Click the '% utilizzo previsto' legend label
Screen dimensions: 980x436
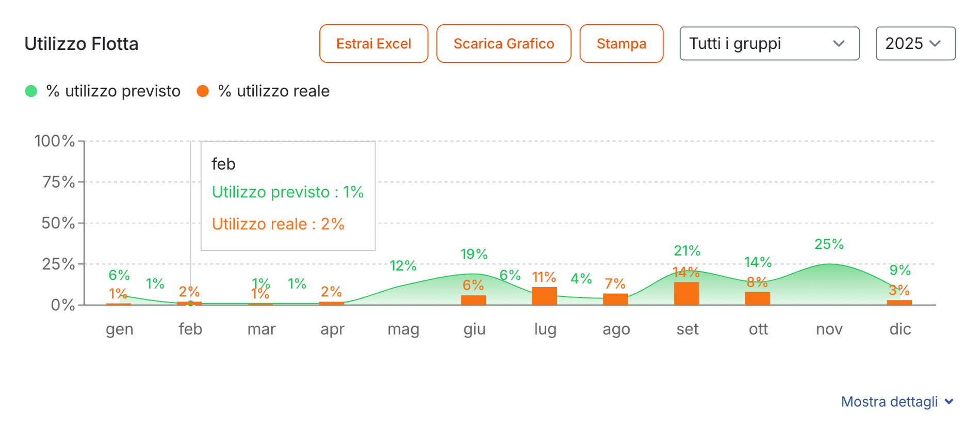coord(113,91)
